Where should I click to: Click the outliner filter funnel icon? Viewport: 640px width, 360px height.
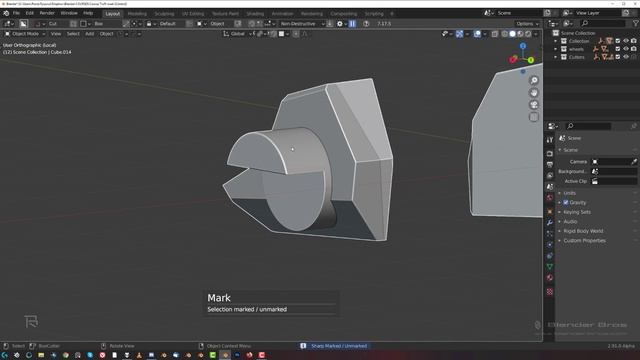[x=636, y=24]
